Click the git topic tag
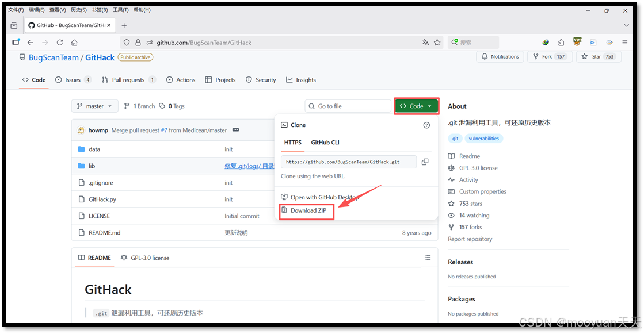 [455, 139]
